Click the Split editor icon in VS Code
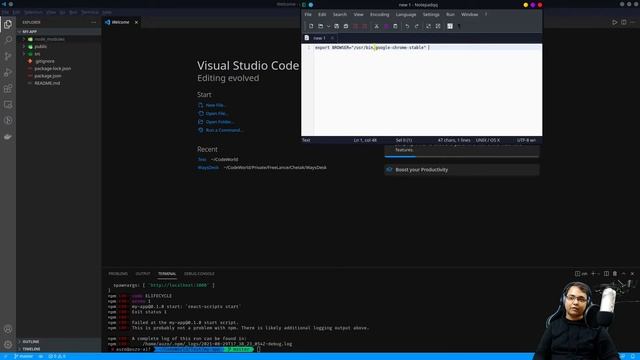The width and height of the screenshot is (640, 360). [624, 22]
